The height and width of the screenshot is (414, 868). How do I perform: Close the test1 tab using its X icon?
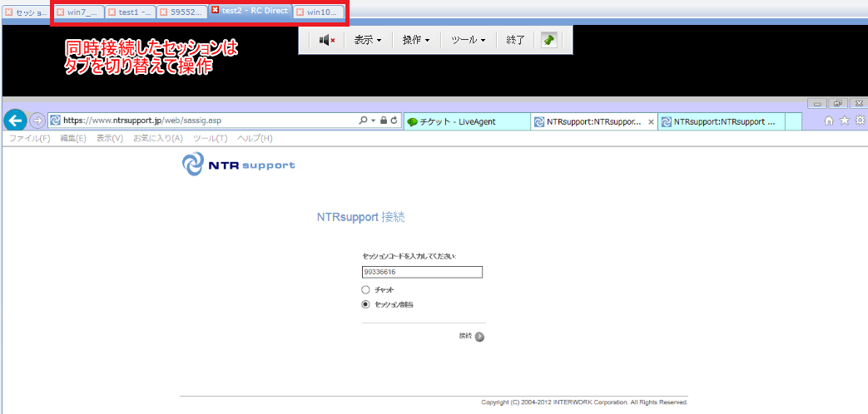coord(112,12)
